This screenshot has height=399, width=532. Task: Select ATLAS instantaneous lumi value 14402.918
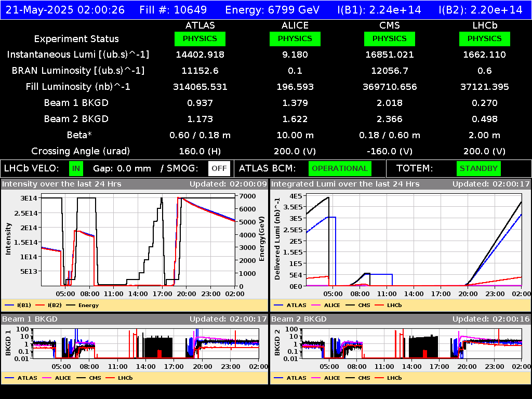[200, 55]
